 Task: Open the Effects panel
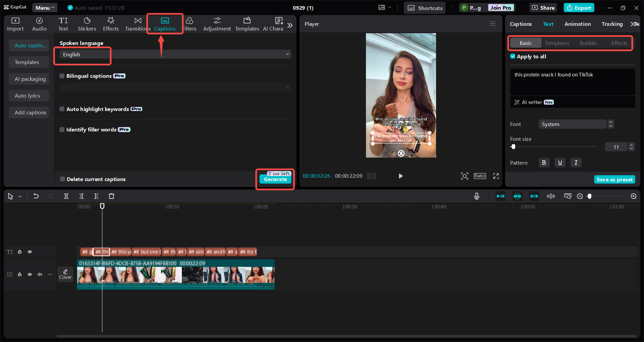click(111, 24)
